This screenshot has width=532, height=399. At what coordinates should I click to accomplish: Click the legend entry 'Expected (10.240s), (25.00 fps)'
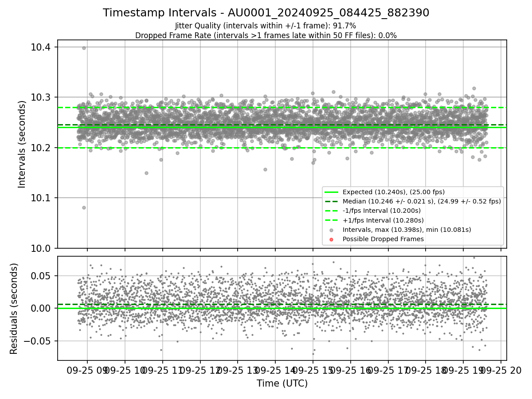click(394, 192)
